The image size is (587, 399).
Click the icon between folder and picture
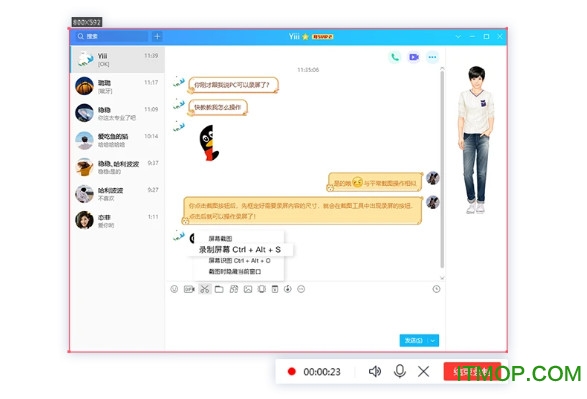click(x=234, y=289)
